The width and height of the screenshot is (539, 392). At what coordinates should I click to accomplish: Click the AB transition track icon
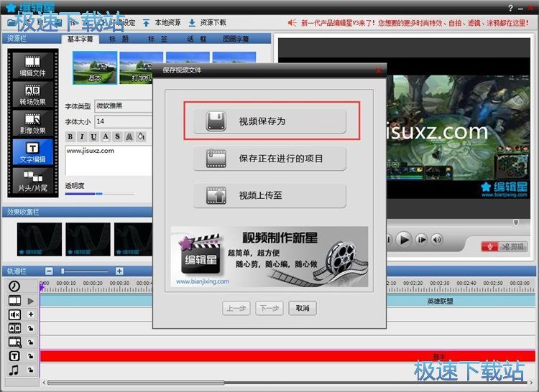(14, 329)
